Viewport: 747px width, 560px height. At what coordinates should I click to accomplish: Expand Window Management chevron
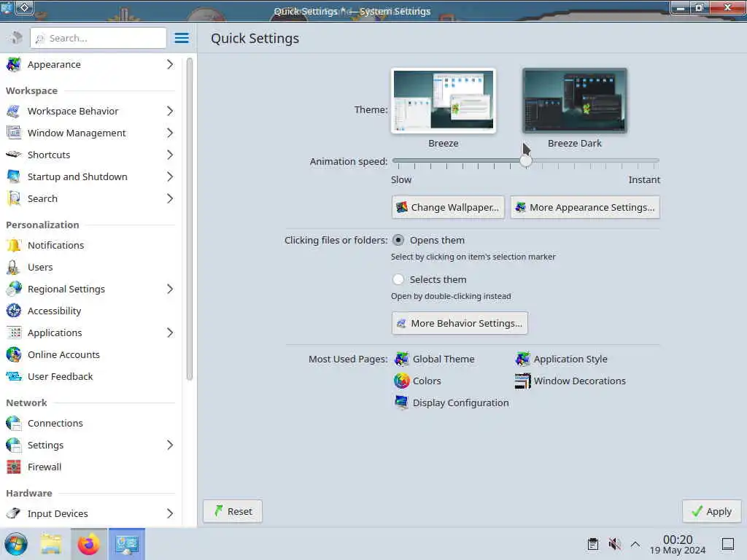(170, 133)
